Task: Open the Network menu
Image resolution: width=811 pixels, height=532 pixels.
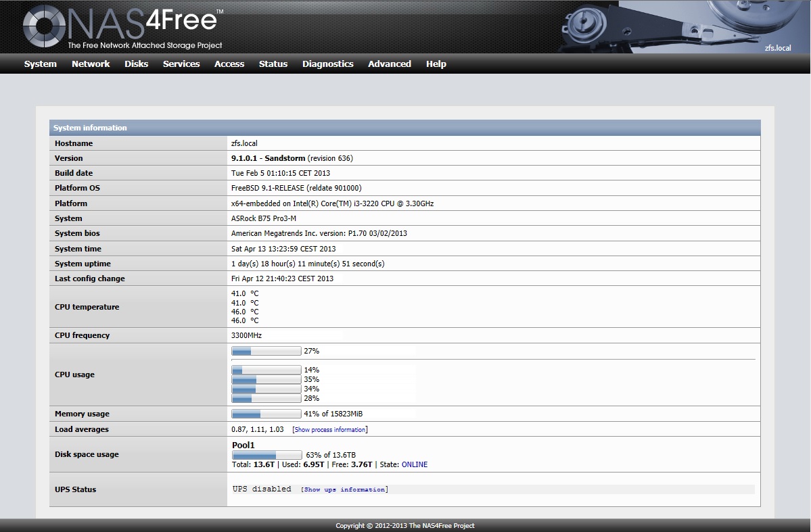Action: coord(91,64)
